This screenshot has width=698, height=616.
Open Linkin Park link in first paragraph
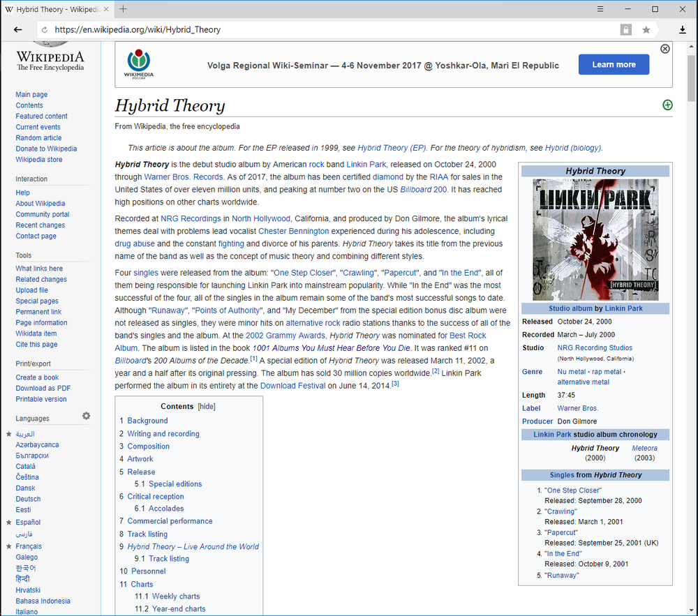[366, 165]
